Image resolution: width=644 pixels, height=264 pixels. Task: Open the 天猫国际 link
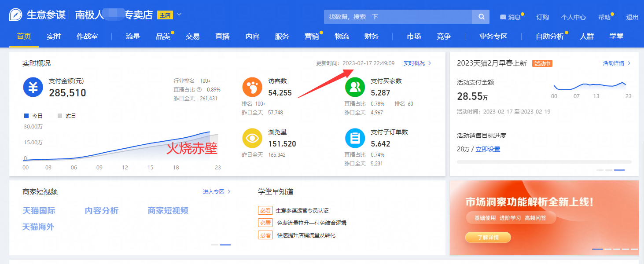(x=39, y=211)
